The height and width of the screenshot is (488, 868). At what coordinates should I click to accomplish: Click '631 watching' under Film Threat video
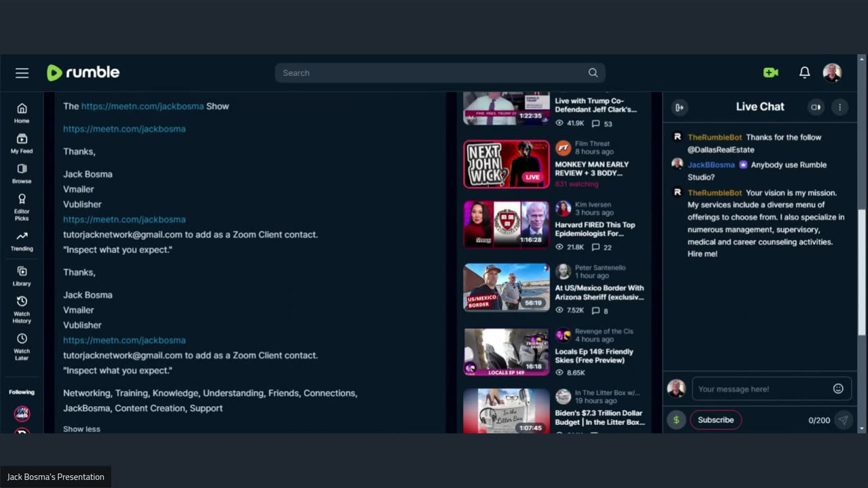[576, 184]
